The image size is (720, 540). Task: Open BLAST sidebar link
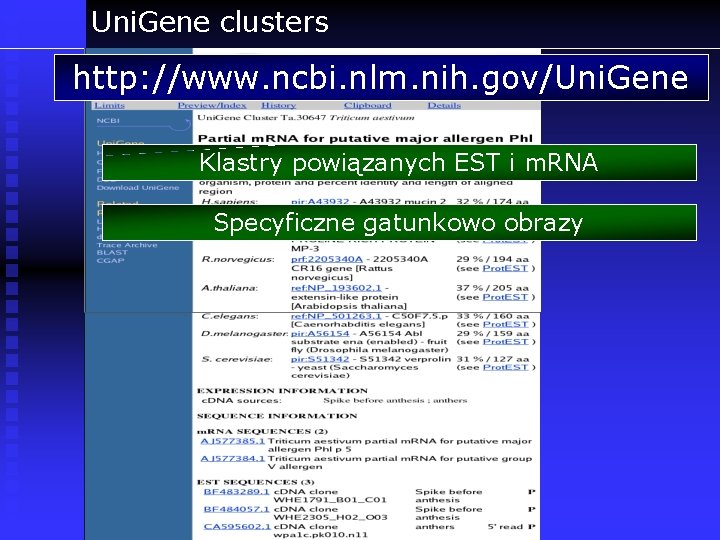[112, 253]
